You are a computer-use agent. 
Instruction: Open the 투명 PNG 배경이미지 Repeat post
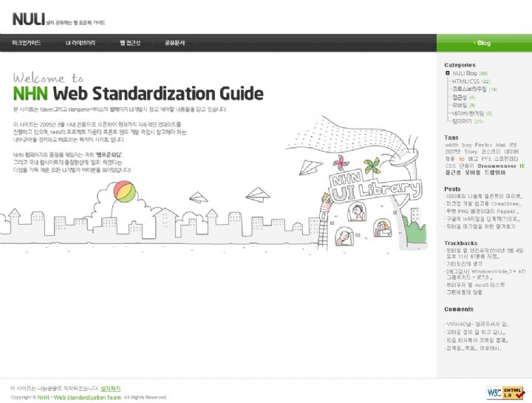tap(483, 211)
